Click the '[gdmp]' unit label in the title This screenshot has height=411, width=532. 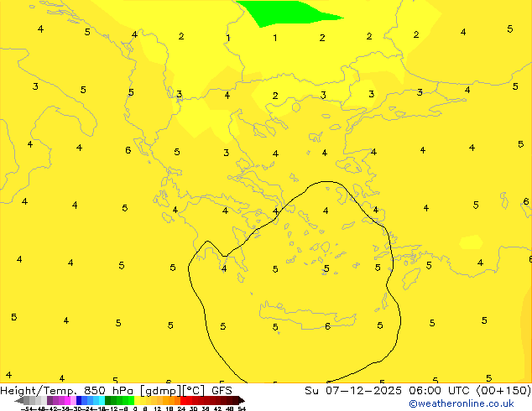161,391
